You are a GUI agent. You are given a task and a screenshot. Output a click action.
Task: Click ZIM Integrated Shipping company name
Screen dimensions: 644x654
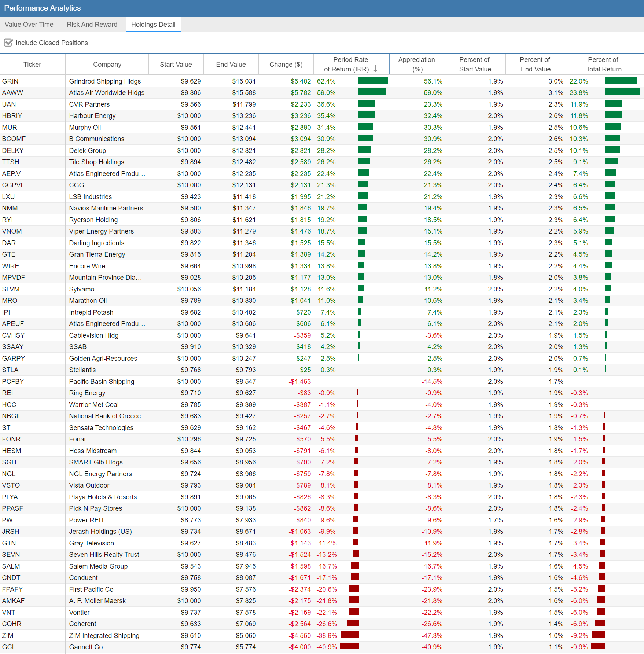[x=104, y=636]
